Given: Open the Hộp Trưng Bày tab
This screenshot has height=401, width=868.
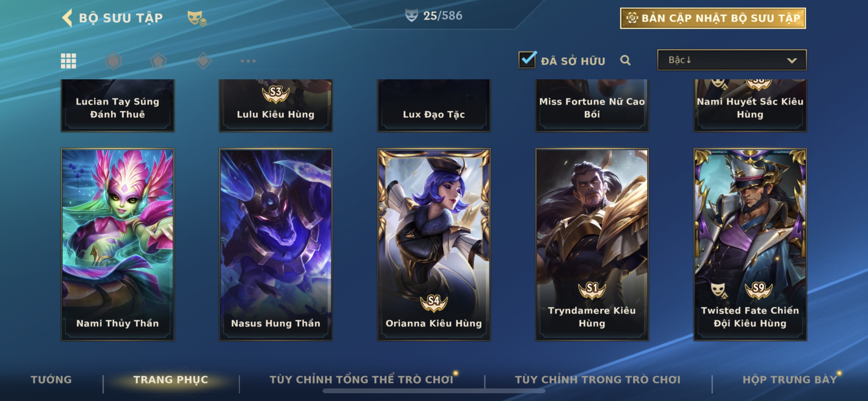Looking at the screenshot, I should pyautogui.click(x=790, y=379).
